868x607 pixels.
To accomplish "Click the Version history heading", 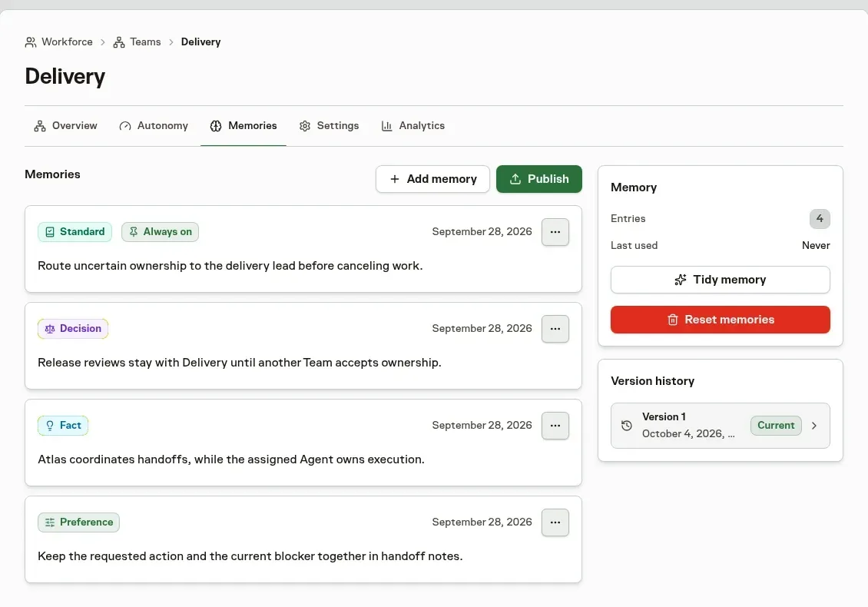I will pyautogui.click(x=652, y=381).
